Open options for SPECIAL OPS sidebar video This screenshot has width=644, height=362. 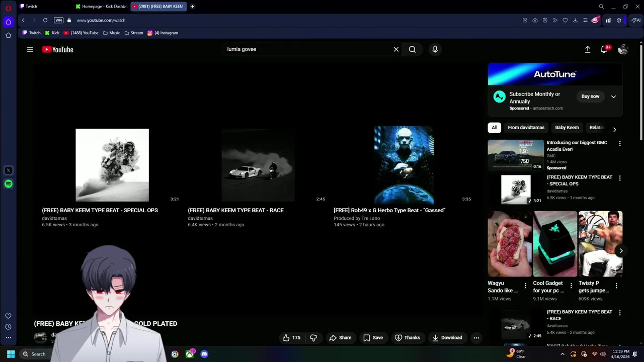[x=619, y=178]
